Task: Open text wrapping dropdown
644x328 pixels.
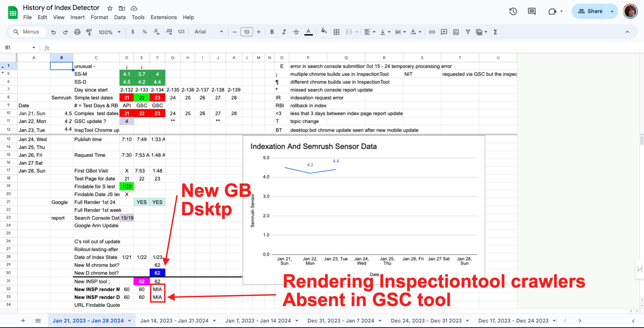Action: 400,32
